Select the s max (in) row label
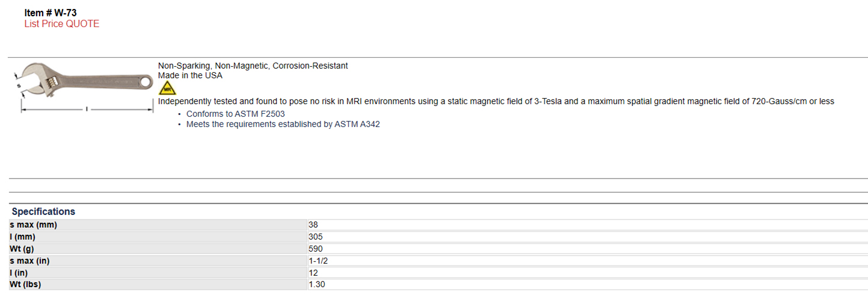868x301 pixels. pos(158,261)
